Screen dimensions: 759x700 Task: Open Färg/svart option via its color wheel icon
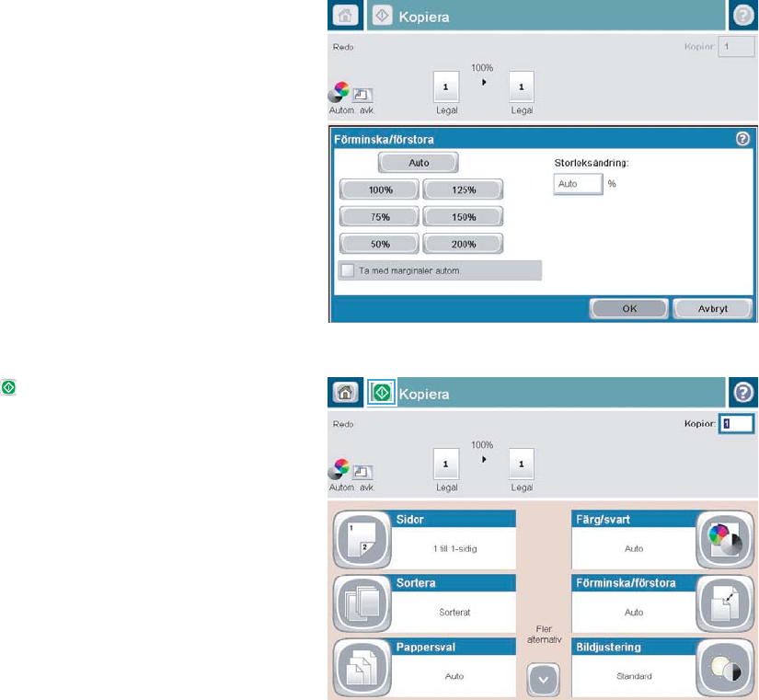pyautogui.click(x=725, y=539)
